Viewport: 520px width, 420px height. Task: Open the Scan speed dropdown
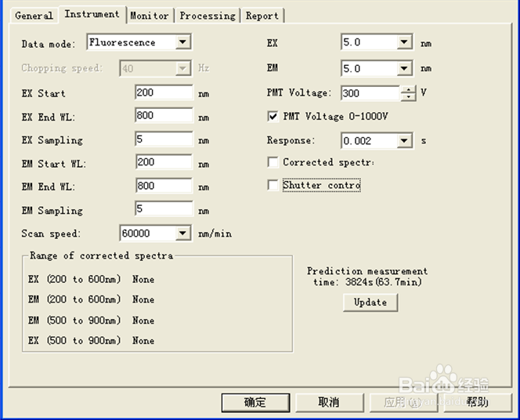[182, 234]
